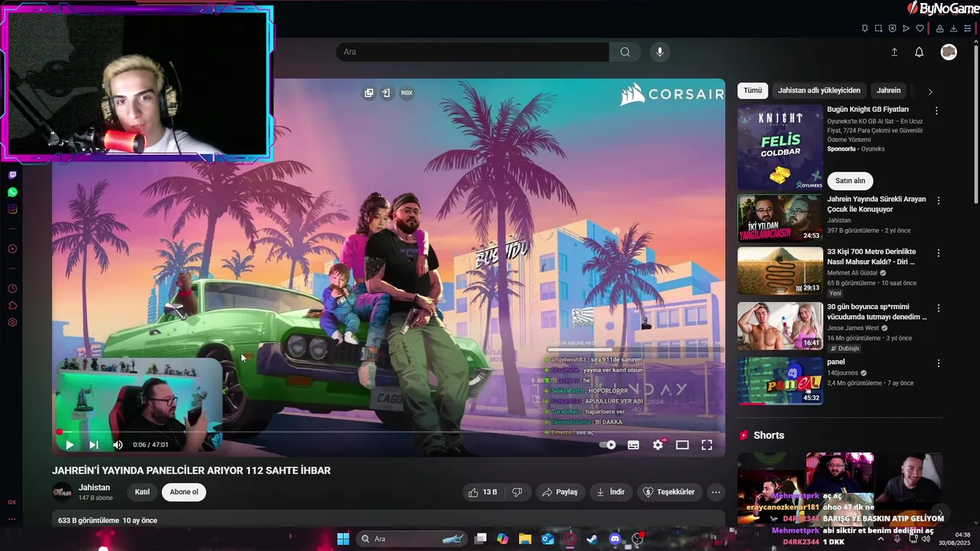The image size is (980, 551).
Task: Open browsing History from the sidebar clock icon
Action: click(12, 289)
